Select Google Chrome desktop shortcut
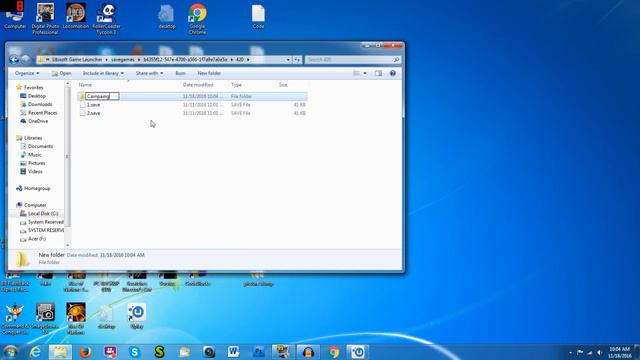Image resolution: width=640 pixels, height=360 pixels. (197, 18)
